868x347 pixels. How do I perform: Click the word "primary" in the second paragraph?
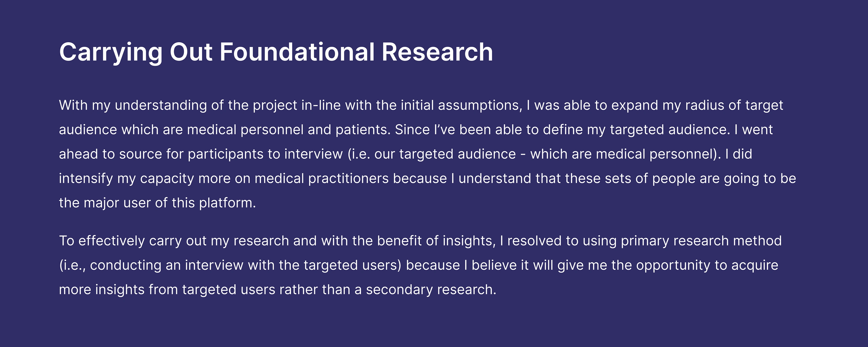pyautogui.click(x=645, y=241)
